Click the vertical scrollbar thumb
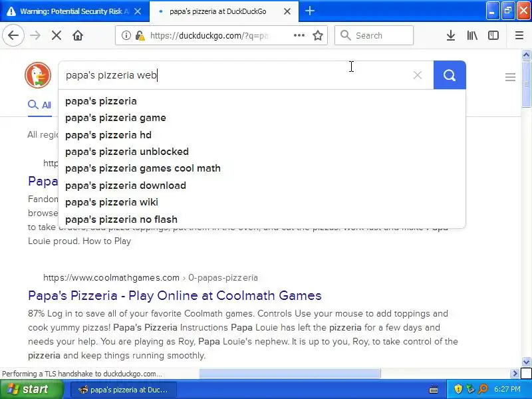The image size is (532, 399). (x=526, y=84)
